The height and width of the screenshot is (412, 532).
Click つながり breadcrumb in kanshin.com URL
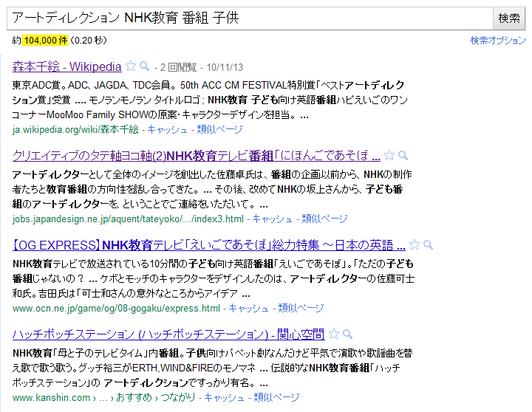pyautogui.click(x=178, y=397)
